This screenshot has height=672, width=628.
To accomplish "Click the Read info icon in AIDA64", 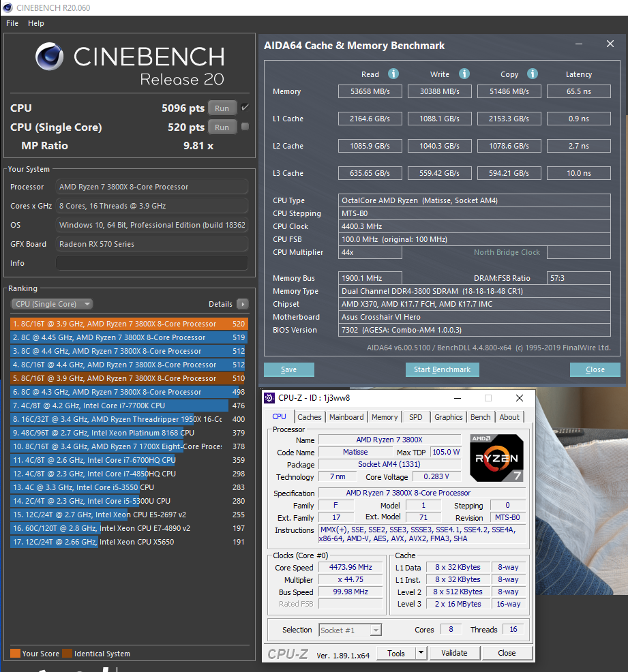I will (393, 74).
